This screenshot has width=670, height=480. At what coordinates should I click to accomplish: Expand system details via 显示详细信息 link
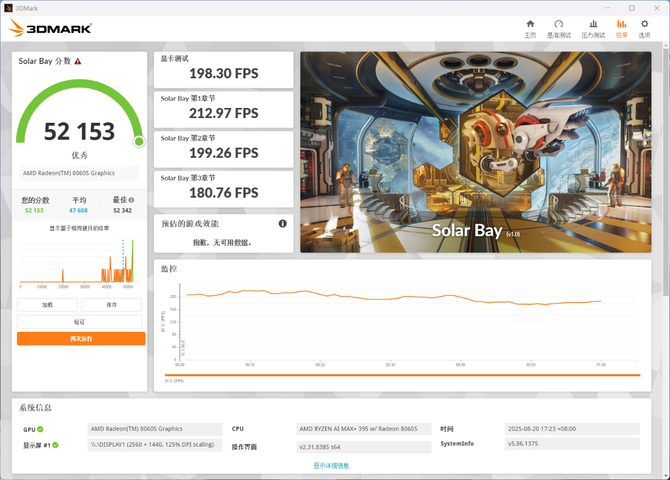coord(333,465)
